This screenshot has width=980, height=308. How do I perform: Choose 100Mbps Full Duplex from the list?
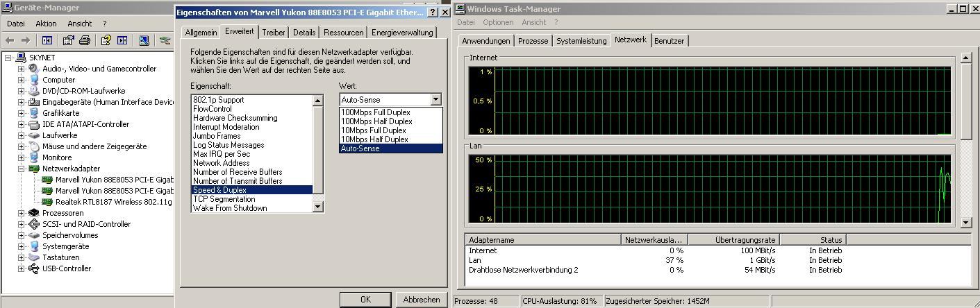pos(390,112)
